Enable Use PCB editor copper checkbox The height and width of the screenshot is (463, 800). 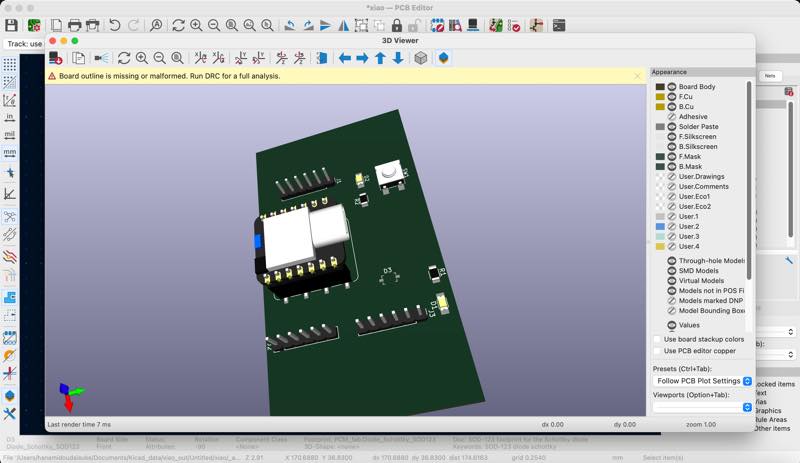[657, 351]
